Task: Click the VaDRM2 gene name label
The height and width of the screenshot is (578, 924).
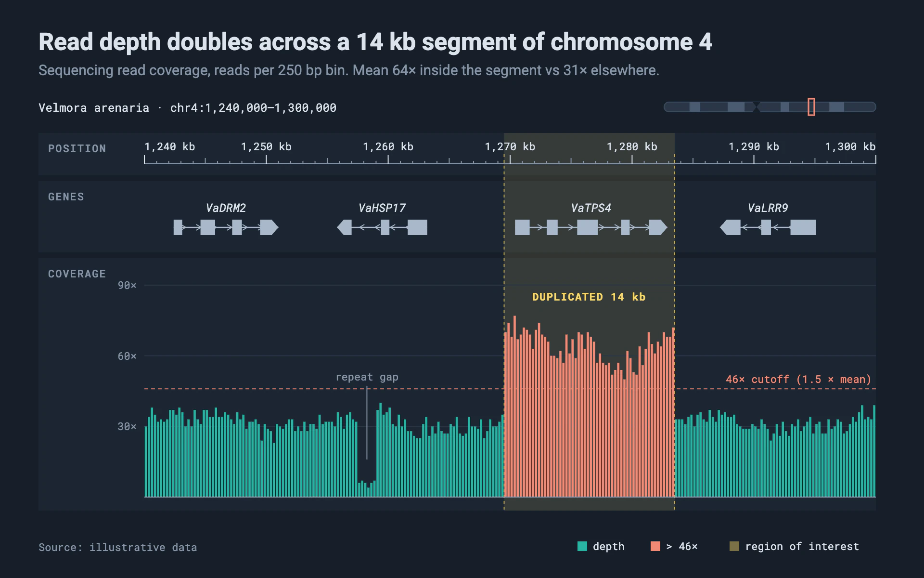Action: 226,208
